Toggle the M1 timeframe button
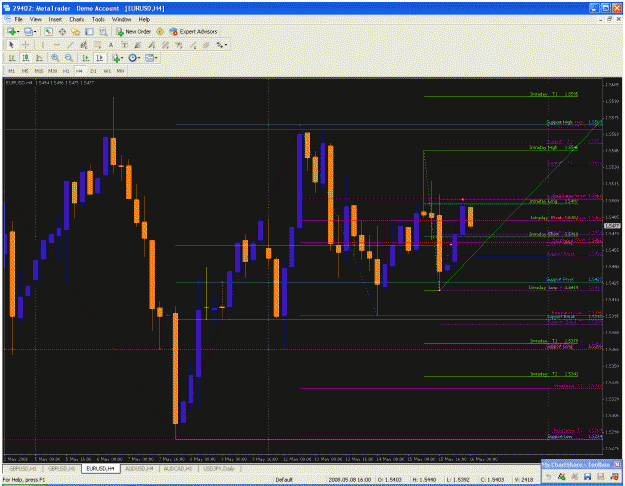The image size is (625, 486). (x=12, y=71)
